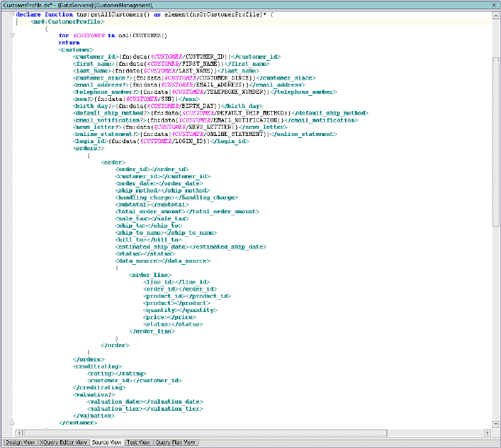Click the last_name element line
The height and width of the screenshot is (448, 501).
point(166,71)
